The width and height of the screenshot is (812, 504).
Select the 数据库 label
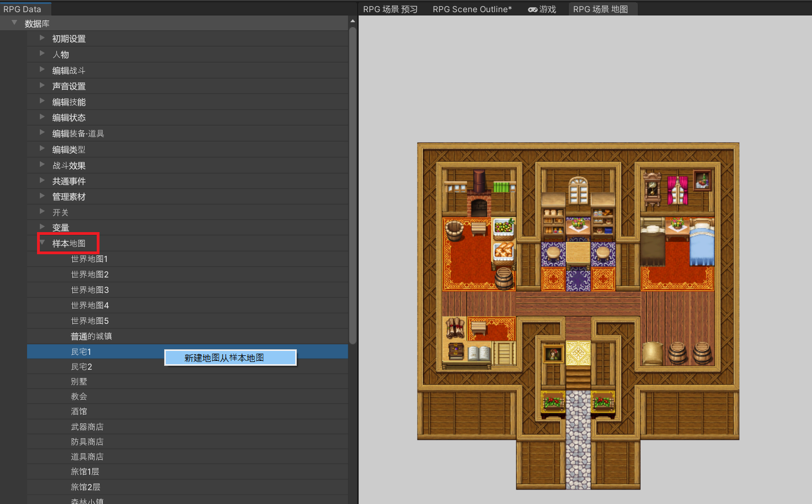tap(37, 24)
